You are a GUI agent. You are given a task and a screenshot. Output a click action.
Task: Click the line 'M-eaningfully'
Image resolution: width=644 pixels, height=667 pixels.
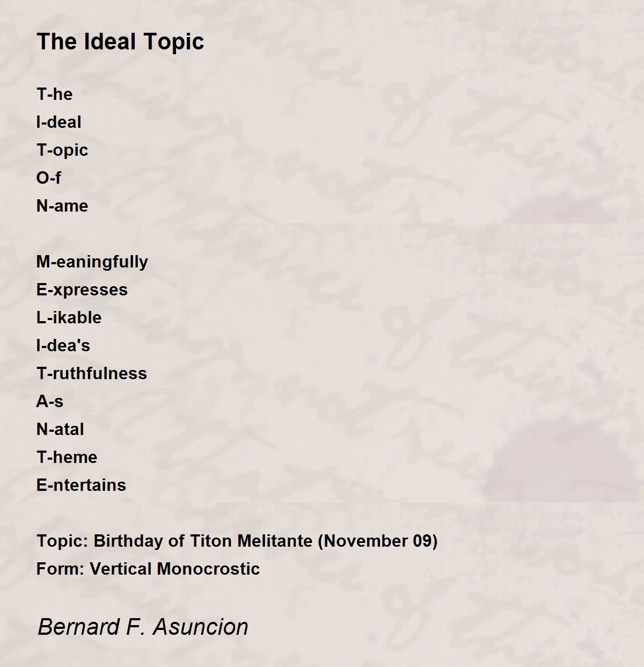[92, 262]
